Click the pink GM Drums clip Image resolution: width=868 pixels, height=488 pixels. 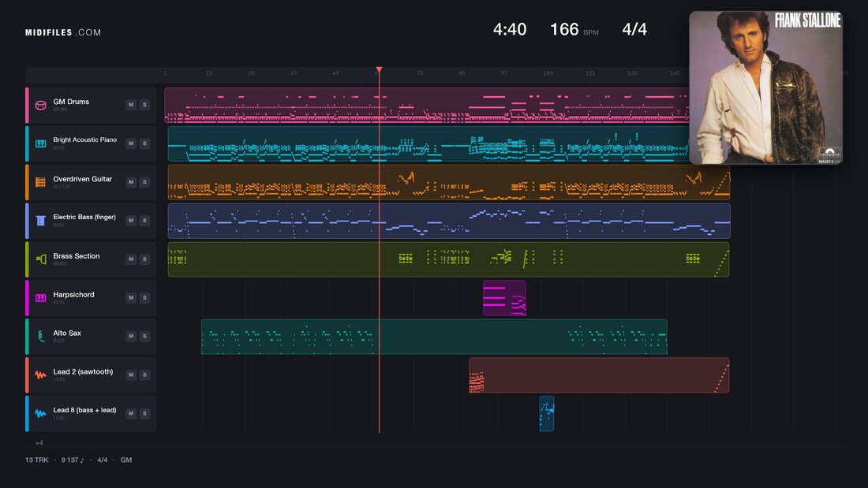tap(427, 105)
